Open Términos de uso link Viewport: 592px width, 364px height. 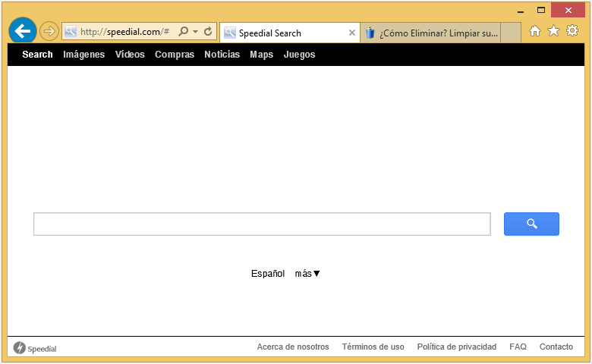click(x=373, y=347)
